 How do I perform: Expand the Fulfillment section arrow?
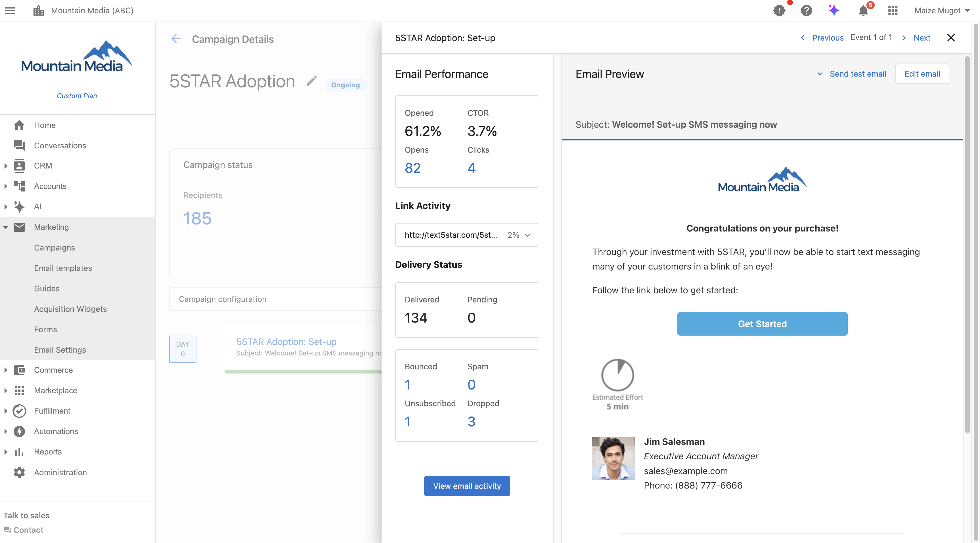tap(6, 411)
